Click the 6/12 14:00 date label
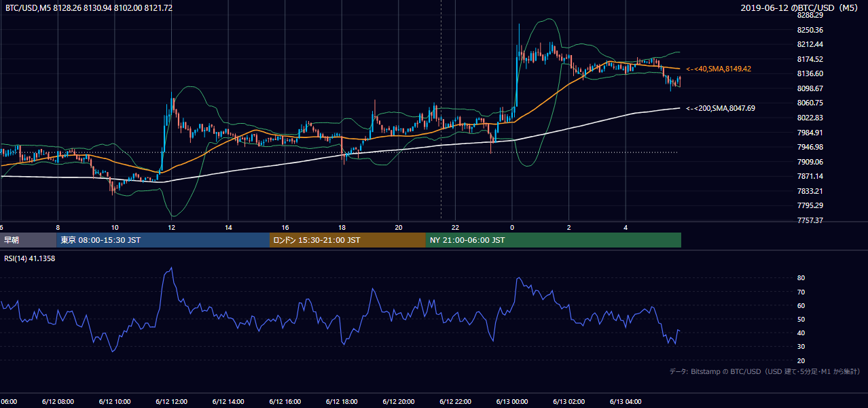868x408 pixels. click(228, 401)
